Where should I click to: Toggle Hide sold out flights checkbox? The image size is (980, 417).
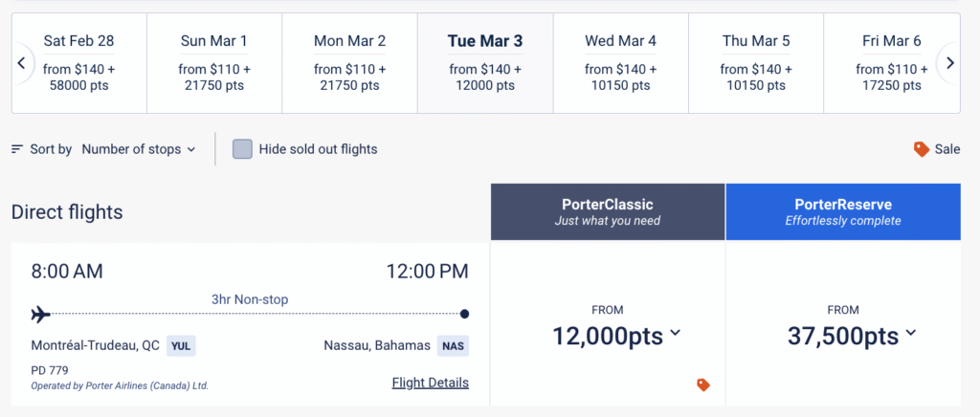point(243,149)
